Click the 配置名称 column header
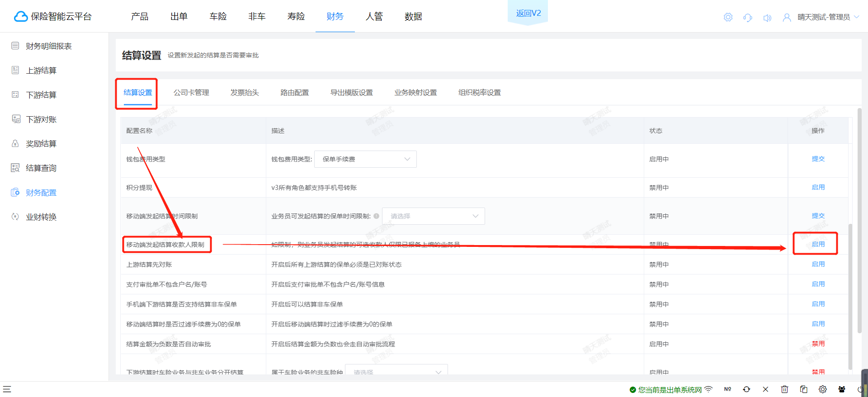The image size is (868, 397). click(x=139, y=131)
